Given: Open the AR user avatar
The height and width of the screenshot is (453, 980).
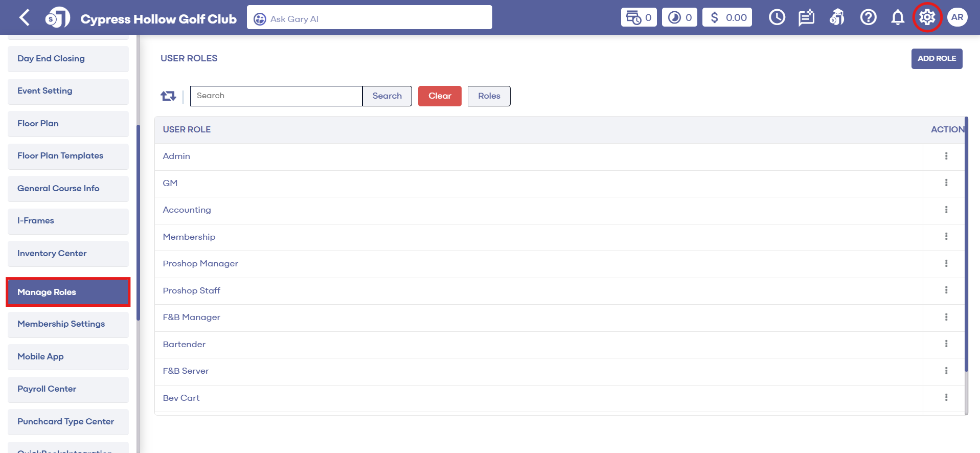Looking at the screenshot, I should click(x=957, y=17).
